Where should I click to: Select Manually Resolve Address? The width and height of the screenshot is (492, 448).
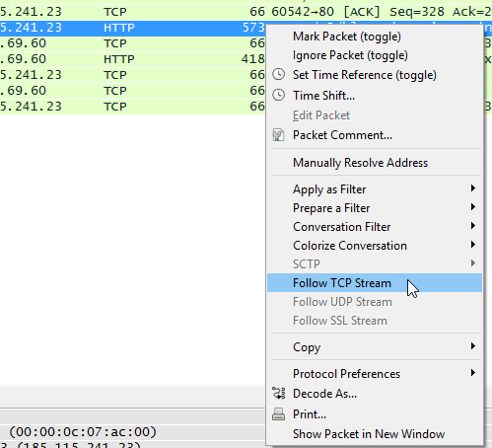[x=360, y=163]
